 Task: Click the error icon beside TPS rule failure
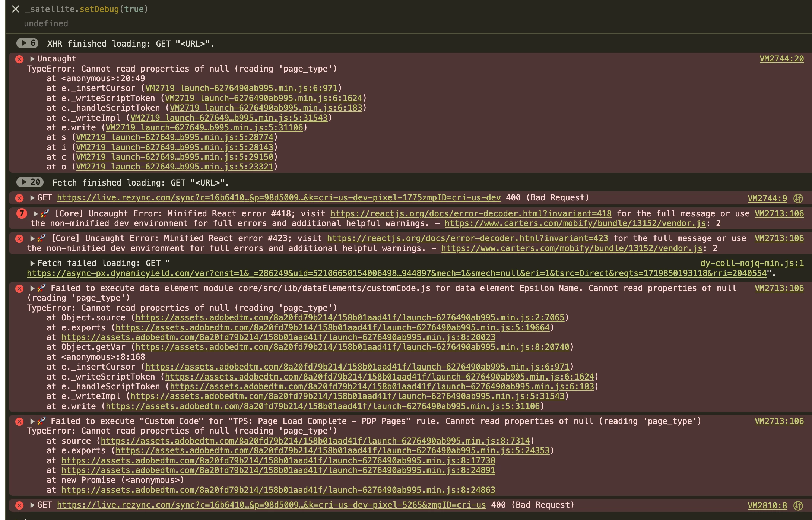19,422
